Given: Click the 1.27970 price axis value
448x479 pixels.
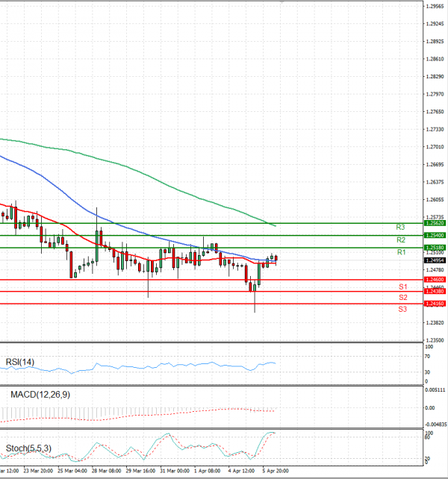Looking at the screenshot, I should point(435,94).
